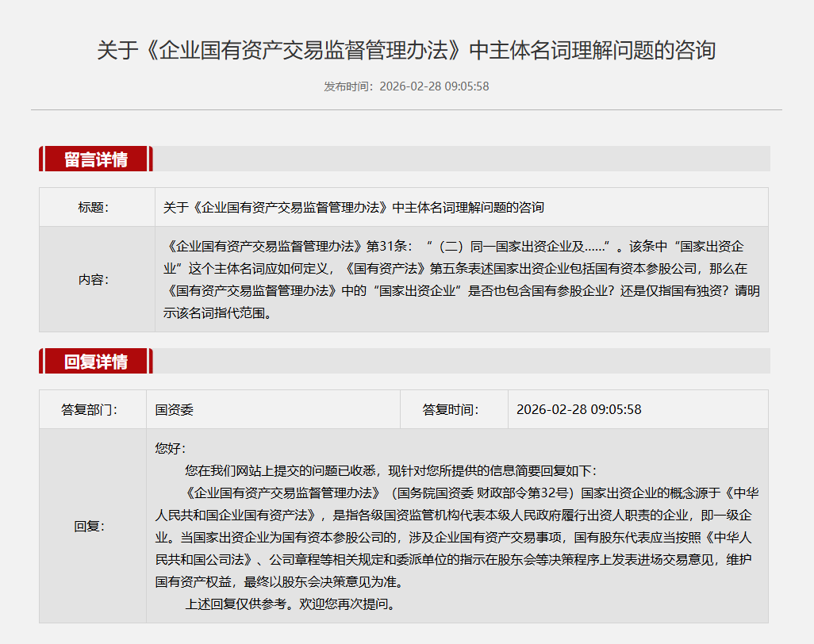Click the page title about 企业国有资产交易监督管理办法
This screenshot has width=814, height=644.
coord(406,51)
